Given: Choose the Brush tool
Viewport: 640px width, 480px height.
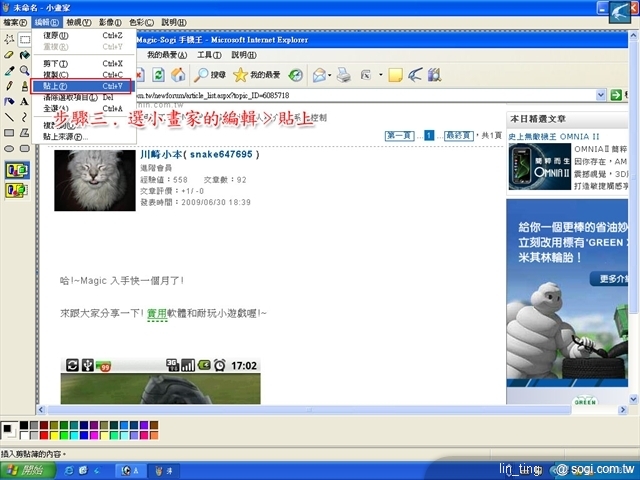Looking at the screenshot, I should 25,86.
